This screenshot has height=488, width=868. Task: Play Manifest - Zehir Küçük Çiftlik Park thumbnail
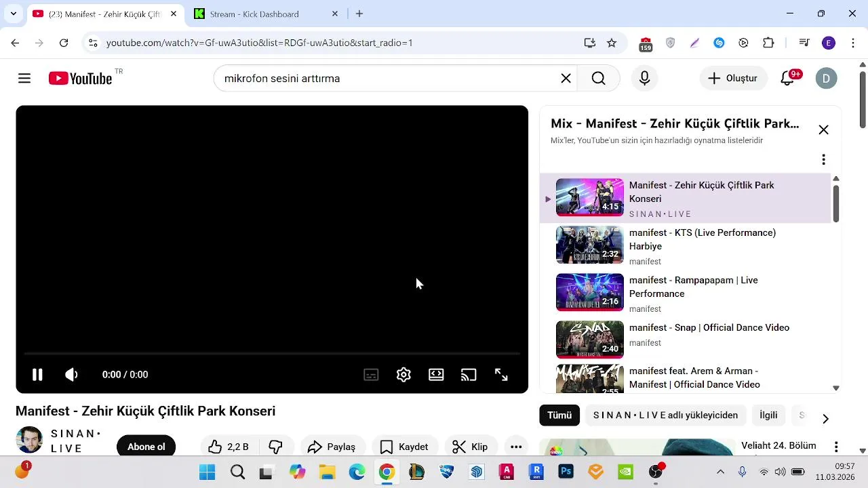(x=590, y=197)
